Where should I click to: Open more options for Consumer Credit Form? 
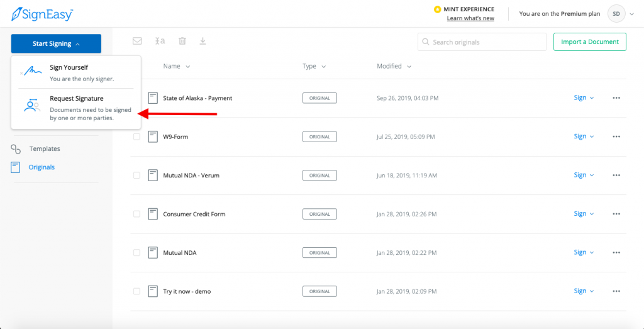coord(616,214)
